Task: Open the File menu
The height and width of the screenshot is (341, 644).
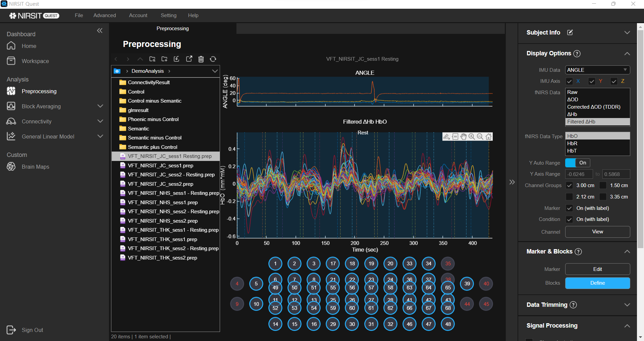Action: [79, 15]
